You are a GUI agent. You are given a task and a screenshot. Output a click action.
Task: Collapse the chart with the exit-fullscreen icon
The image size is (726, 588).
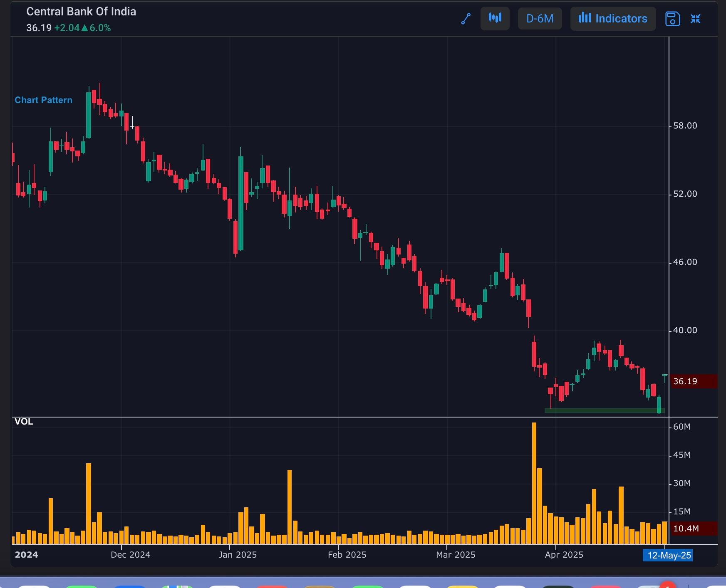pyautogui.click(x=696, y=19)
